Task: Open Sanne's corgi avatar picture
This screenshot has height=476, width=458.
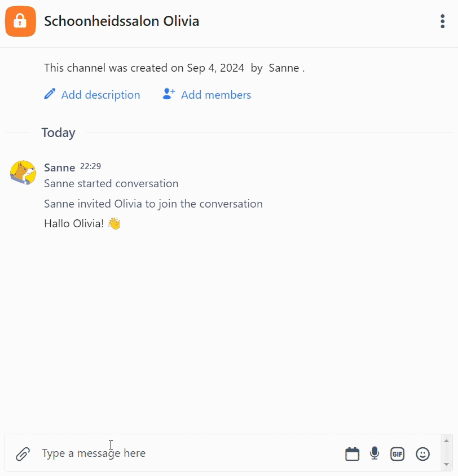Action: pos(23,173)
